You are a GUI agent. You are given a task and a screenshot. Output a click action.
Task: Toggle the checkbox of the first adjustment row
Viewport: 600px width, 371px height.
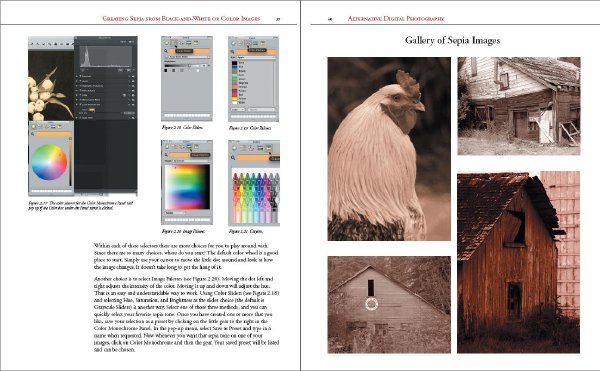(80, 76)
